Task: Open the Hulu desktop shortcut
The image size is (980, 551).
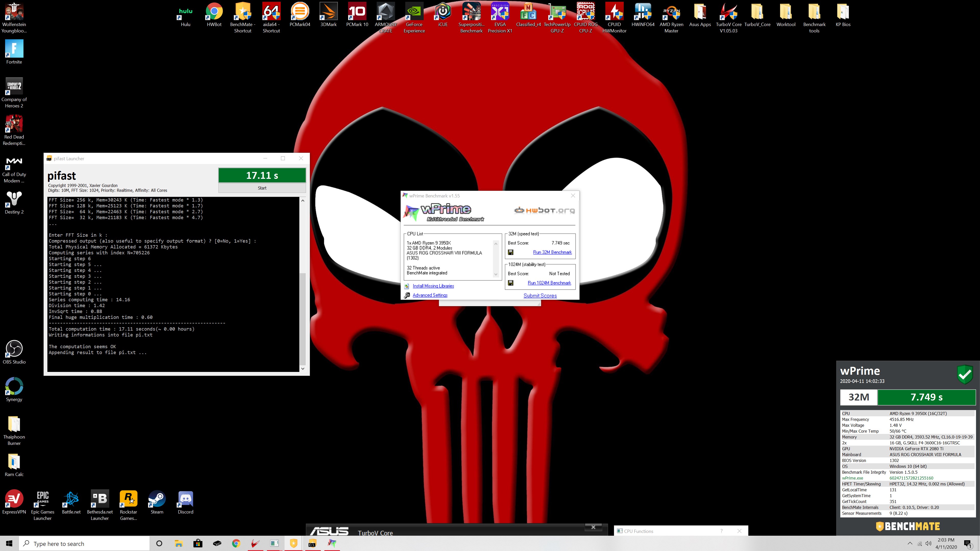Action: 185,15
